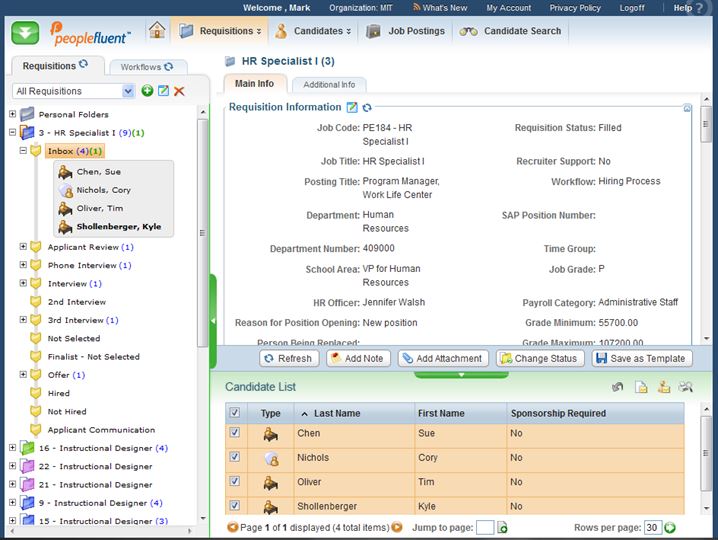Click the Change Status button
Image resolution: width=718 pixels, height=540 pixels.
tap(538, 358)
